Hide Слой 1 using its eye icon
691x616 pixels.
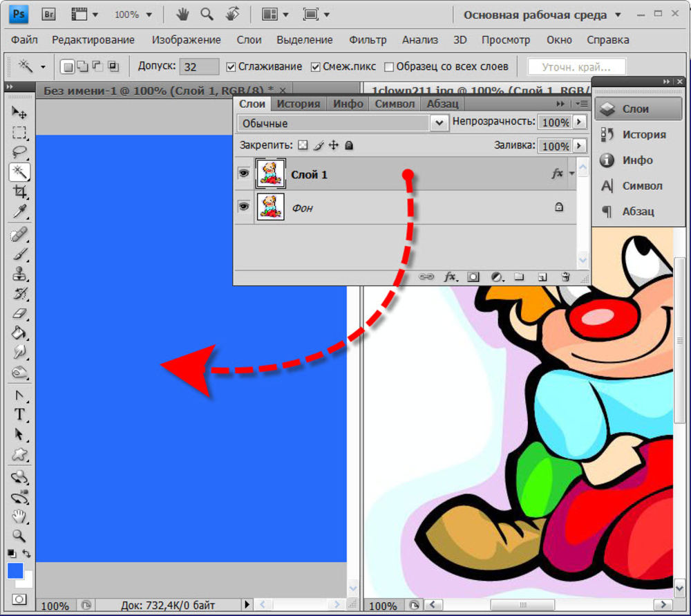click(x=243, y=174)
